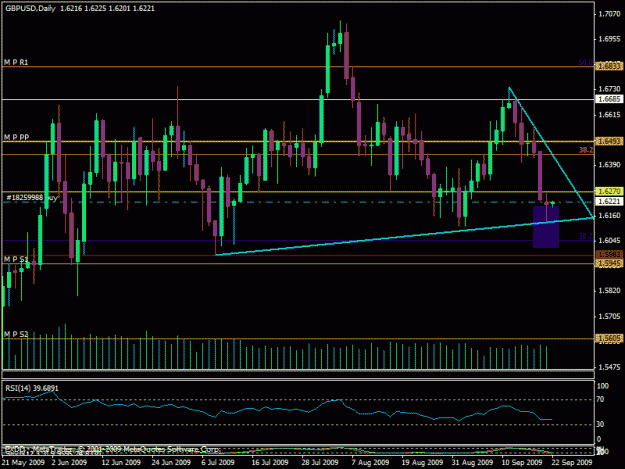625x469 pixels.
Task: Click the white 1.6685 price level tag
Action: point(609,99)
